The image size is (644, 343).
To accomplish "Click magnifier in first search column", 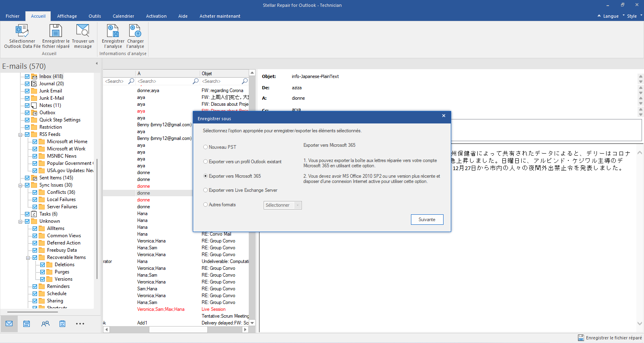I will tap(131, 81).
